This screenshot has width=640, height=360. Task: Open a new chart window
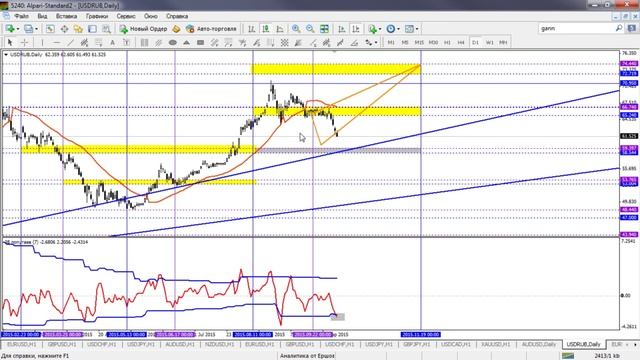[10, 29]
